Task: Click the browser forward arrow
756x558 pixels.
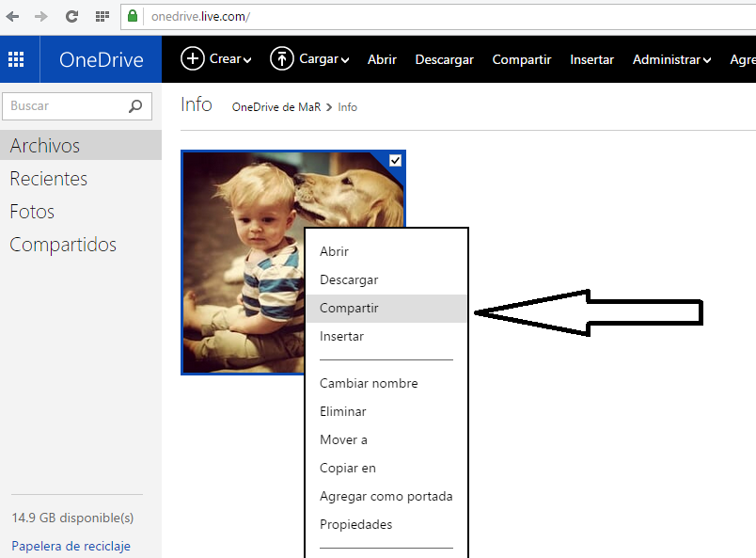Action: coord(40,16)
